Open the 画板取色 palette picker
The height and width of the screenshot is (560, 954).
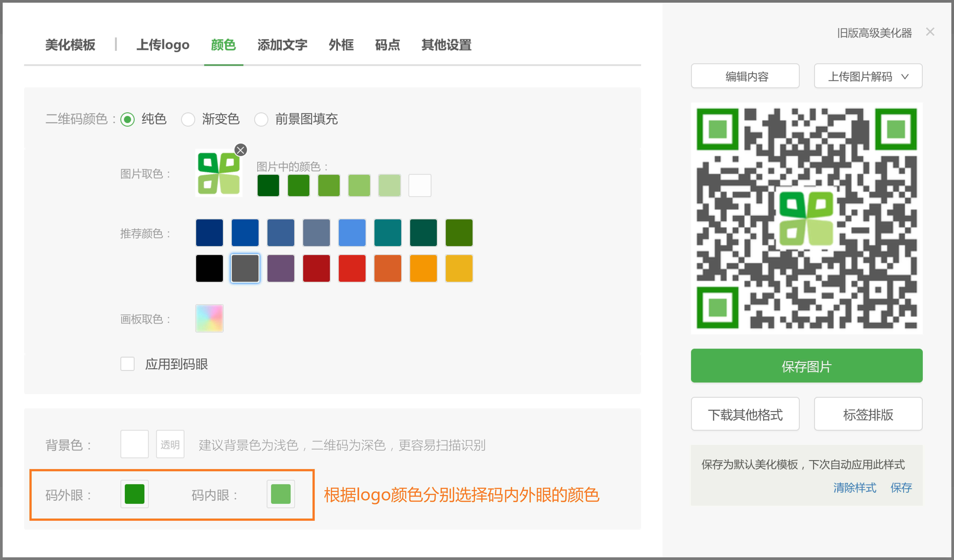click(x=209, y=318)
